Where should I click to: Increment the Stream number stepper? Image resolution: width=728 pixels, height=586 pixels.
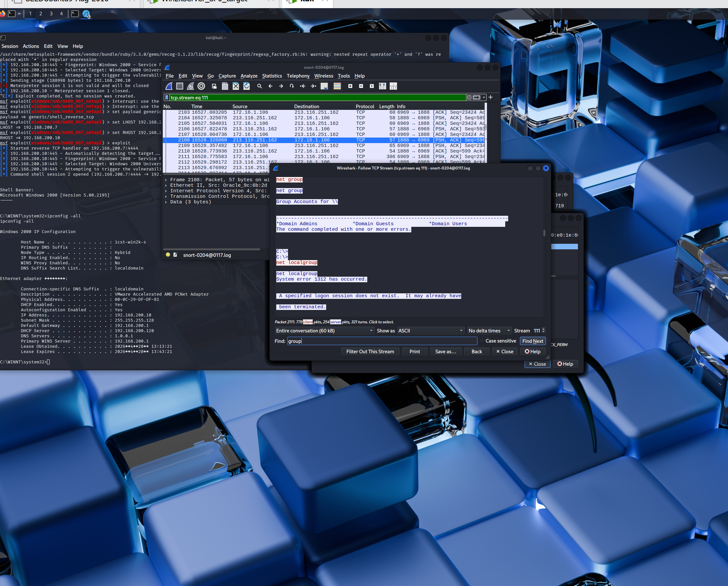pos(543,329)
